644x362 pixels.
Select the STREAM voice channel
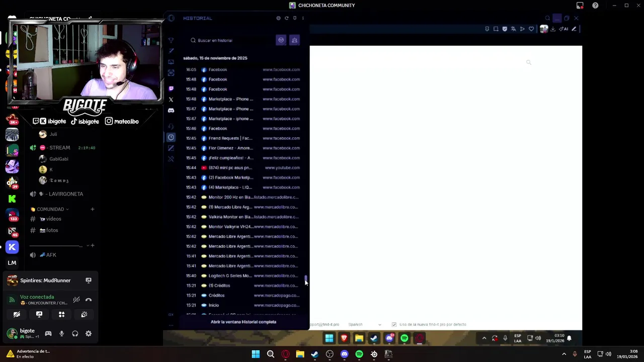[x=60, y=148]
